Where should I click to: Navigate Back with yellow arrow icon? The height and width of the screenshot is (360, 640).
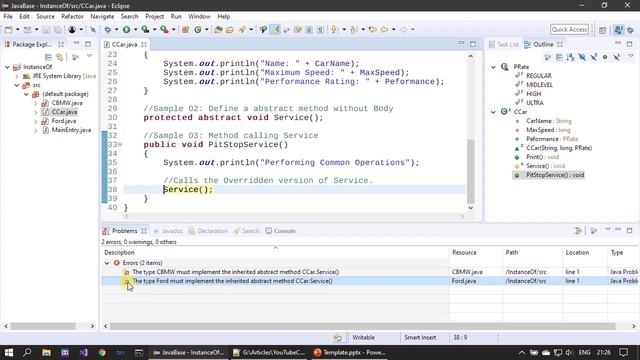384,30
